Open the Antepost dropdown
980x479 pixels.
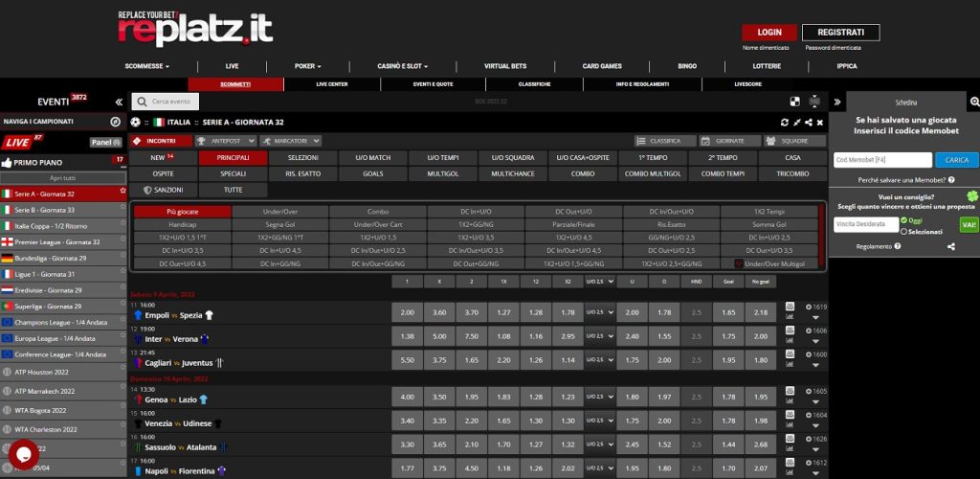(226, 142)
